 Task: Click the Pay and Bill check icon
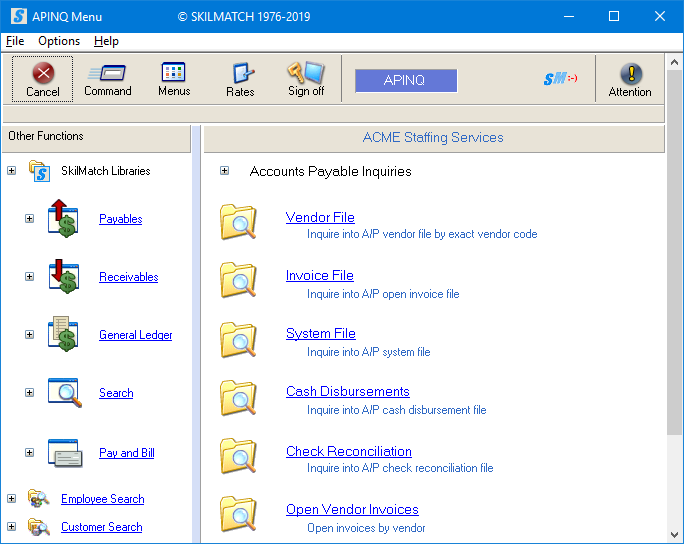65,453
